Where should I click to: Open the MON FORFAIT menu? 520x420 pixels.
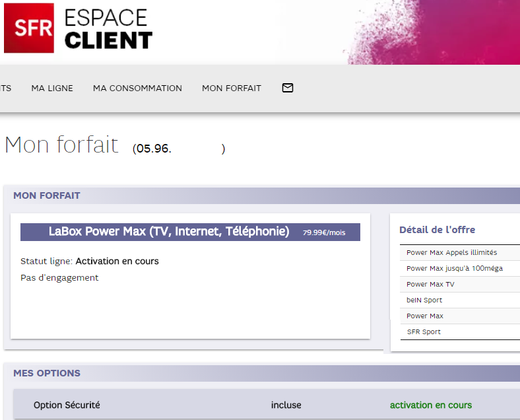(232, 88)
